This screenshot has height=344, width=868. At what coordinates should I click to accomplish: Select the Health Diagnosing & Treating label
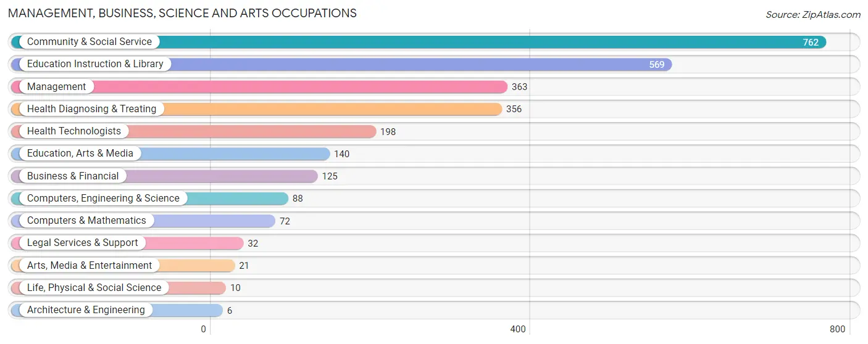92,109
